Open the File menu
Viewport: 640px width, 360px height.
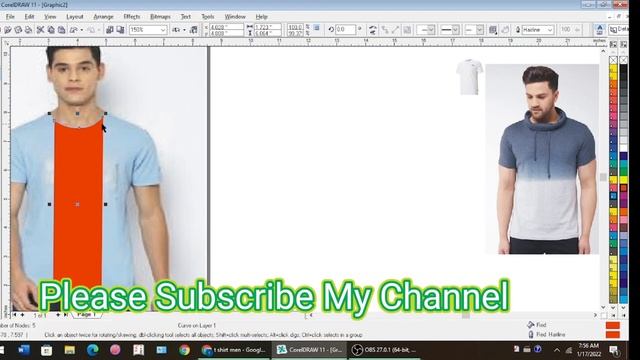pos(10,17)
